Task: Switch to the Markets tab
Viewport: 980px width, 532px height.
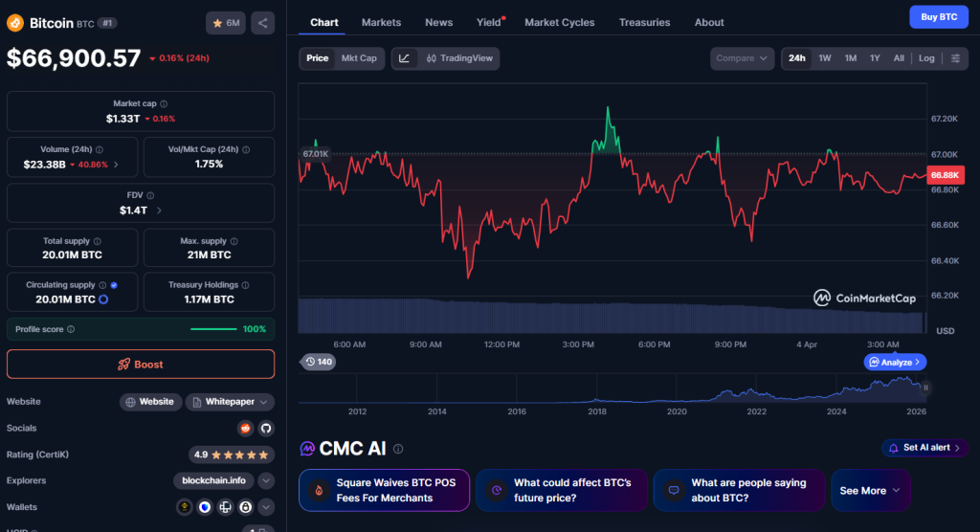Action: pyautogui.click(x=381, y=22)
